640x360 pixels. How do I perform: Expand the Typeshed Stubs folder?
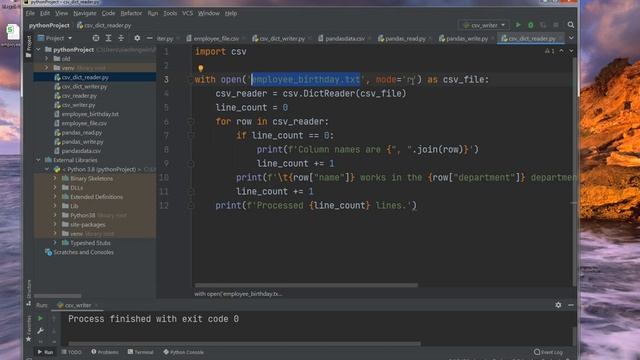(55, 243)
